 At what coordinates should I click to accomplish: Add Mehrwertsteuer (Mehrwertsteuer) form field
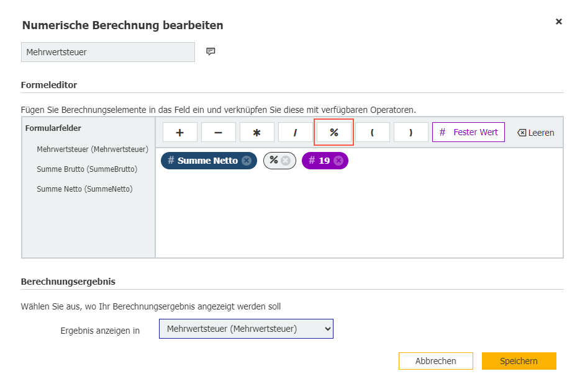click(93, 149)
